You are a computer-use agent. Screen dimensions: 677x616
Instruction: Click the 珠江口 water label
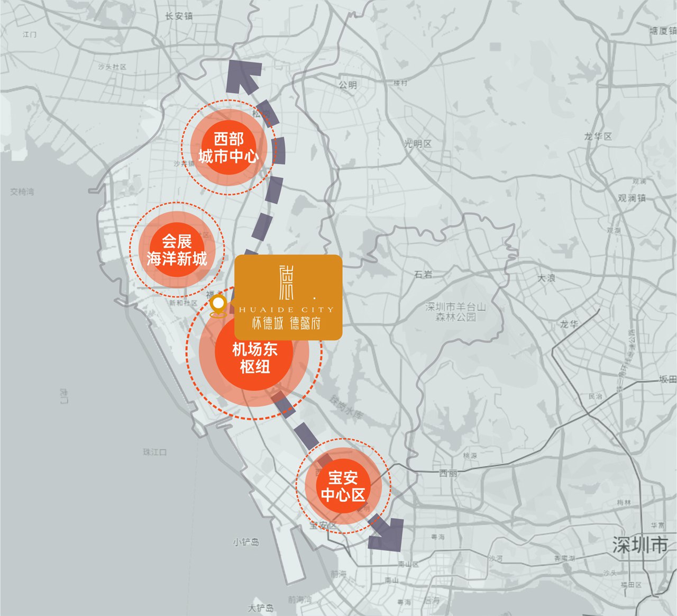(154, 452)
